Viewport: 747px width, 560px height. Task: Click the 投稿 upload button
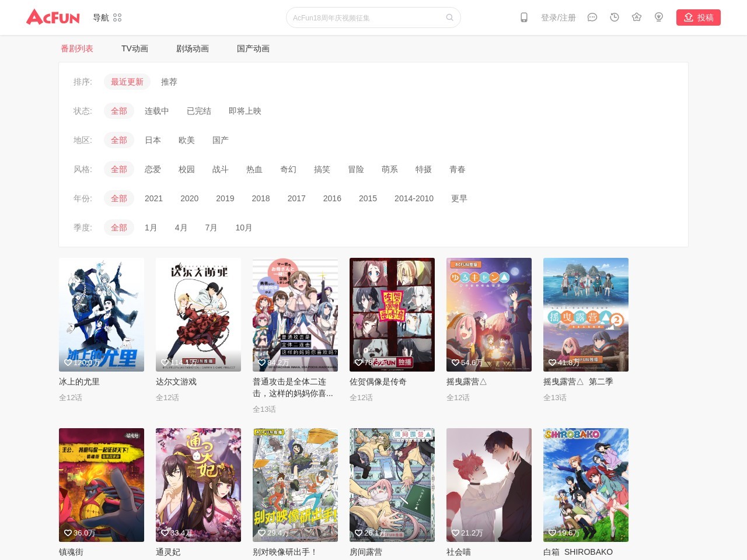[699, 17]
